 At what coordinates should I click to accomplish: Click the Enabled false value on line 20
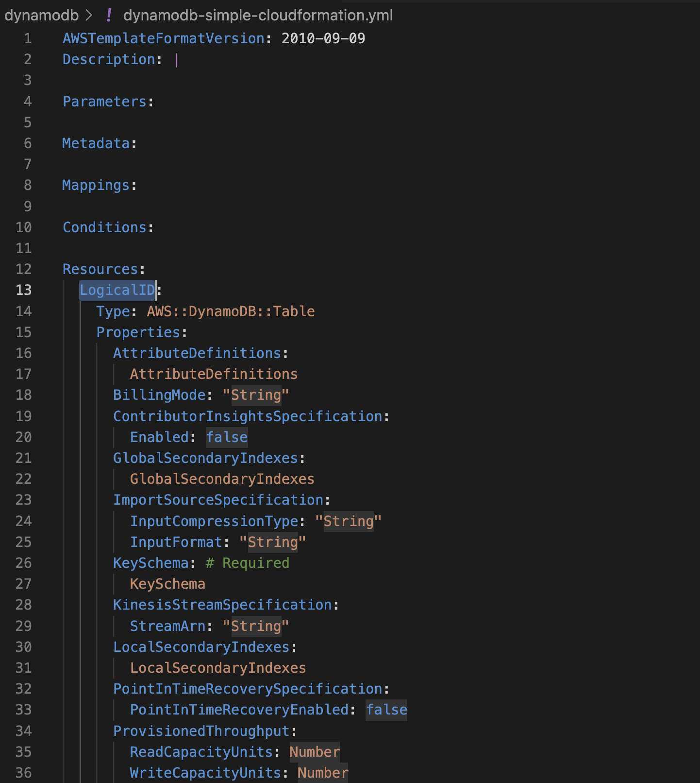coord(227,437)
